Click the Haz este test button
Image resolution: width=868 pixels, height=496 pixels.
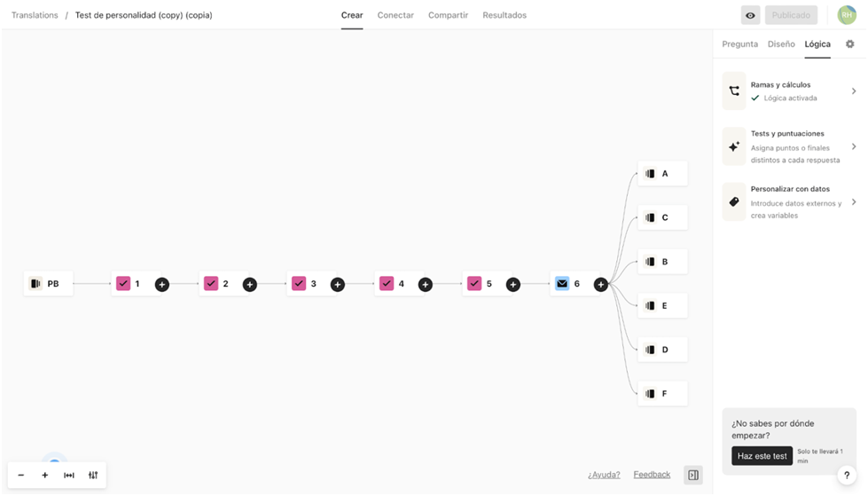762,456
